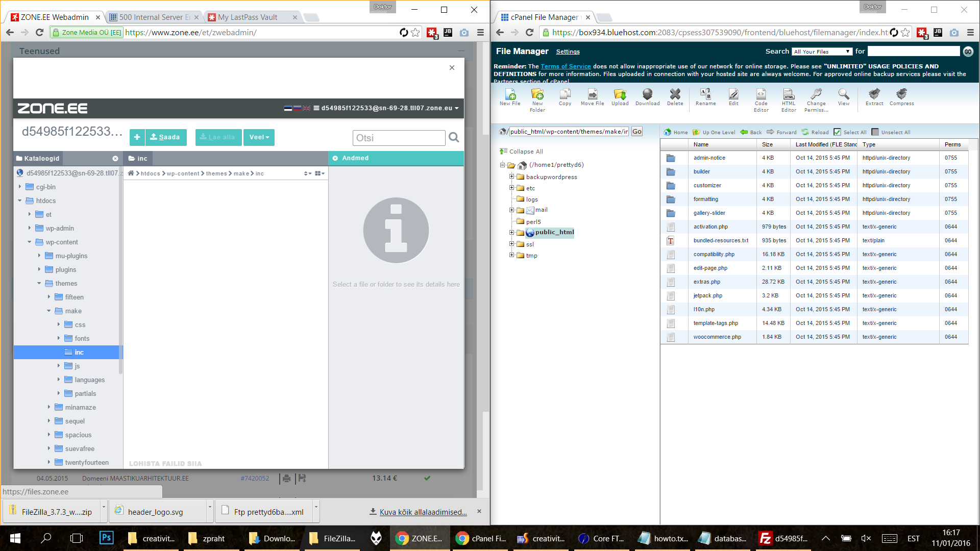Screen dimensions: 980x551
Task: Click plus add button in Zone webadmin
Action: click(x=137, y=137)
